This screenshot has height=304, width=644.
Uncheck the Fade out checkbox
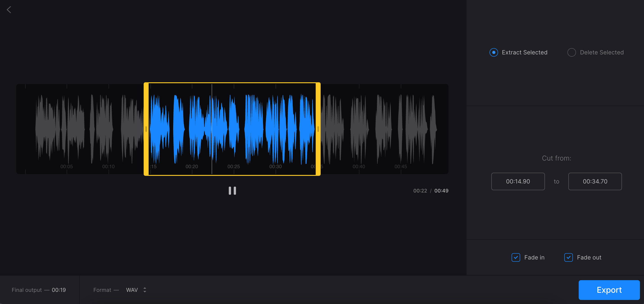coord(568,257)
